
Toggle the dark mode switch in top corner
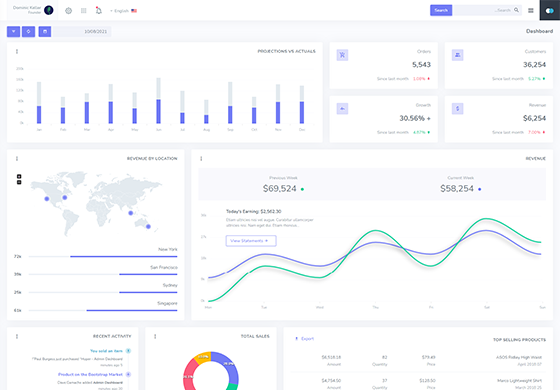pyautogui.click(x=550, y=10)
